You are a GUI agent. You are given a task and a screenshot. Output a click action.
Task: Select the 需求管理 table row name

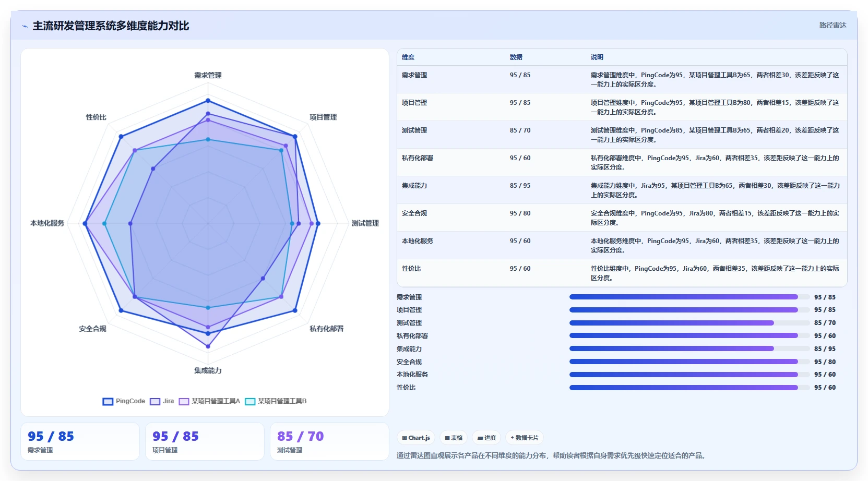[414, 75]
